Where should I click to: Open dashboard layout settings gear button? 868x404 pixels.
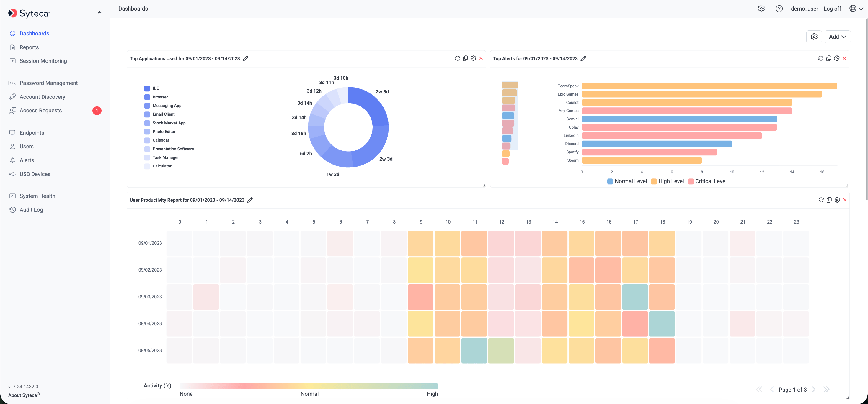(x=814, y=37)
